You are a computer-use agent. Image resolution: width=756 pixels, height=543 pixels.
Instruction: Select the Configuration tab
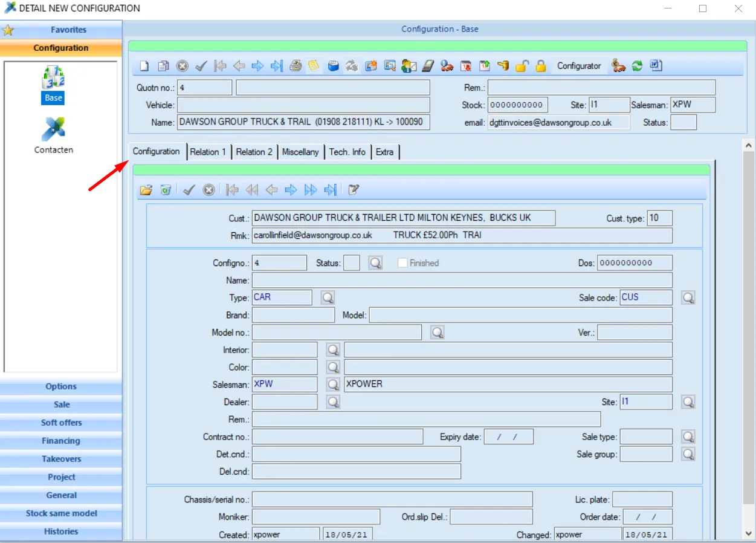pos(157,151)
